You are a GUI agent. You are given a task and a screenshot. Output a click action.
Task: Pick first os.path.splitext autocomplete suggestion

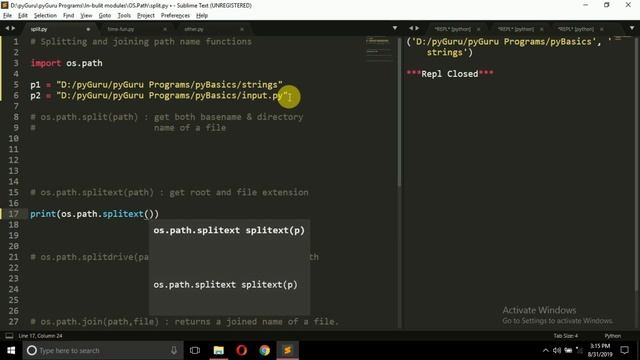pos(229,230)
